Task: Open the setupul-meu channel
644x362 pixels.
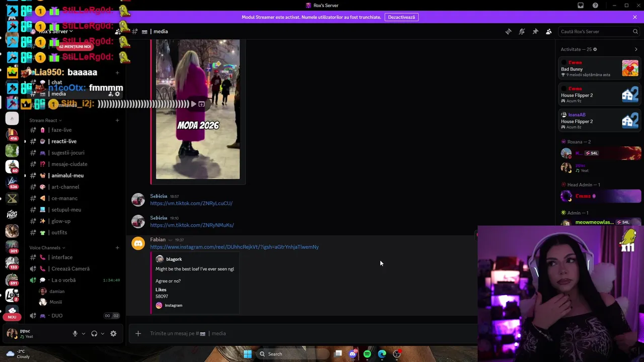Action: click(x=73, y=210)
